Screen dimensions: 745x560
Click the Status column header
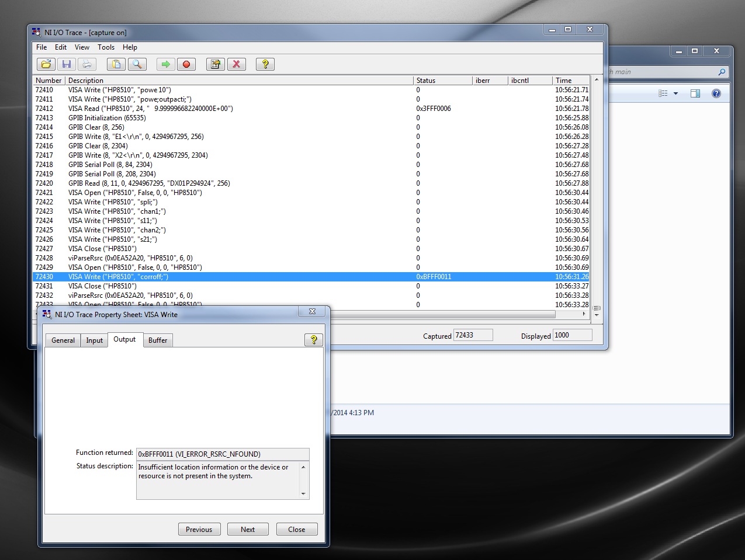pyautogui.click(x=443, y=80)
